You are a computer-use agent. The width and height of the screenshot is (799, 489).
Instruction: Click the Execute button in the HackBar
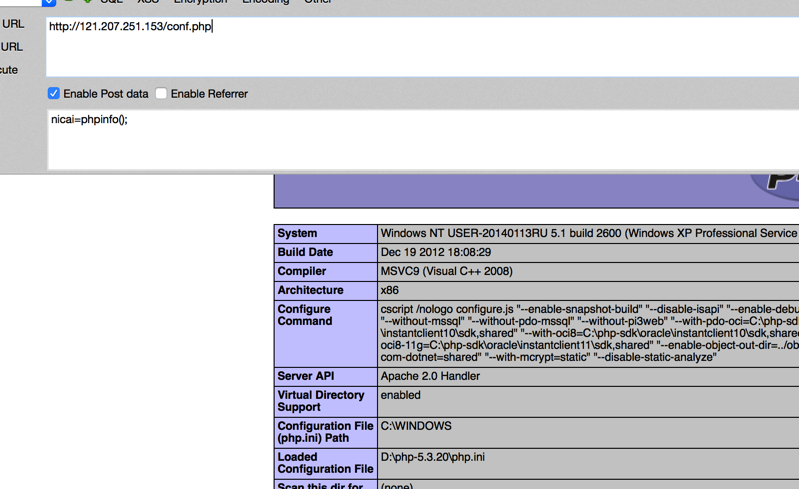coord(9,70)
